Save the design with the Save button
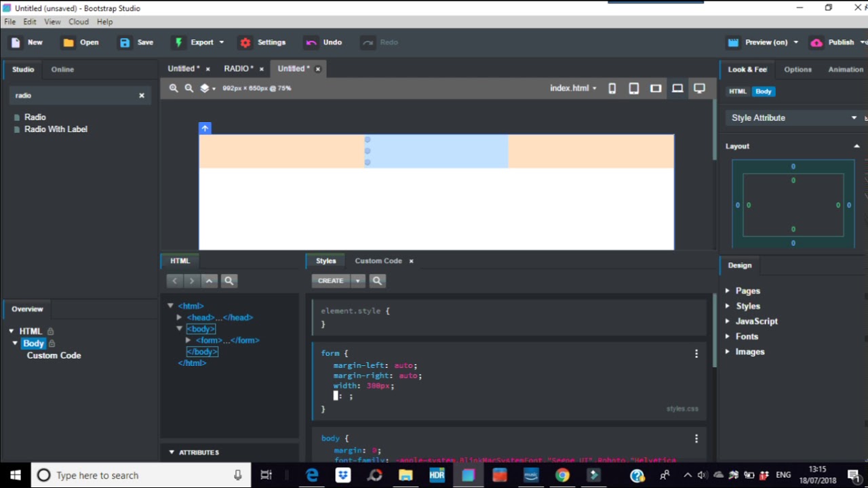This screenshot has width=868, height=488. (x=136, y=42)
